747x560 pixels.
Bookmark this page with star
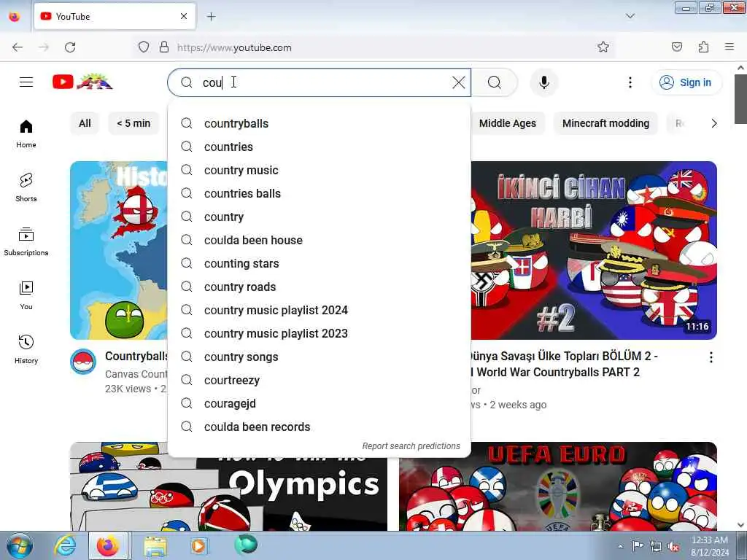tap(603, 47)
